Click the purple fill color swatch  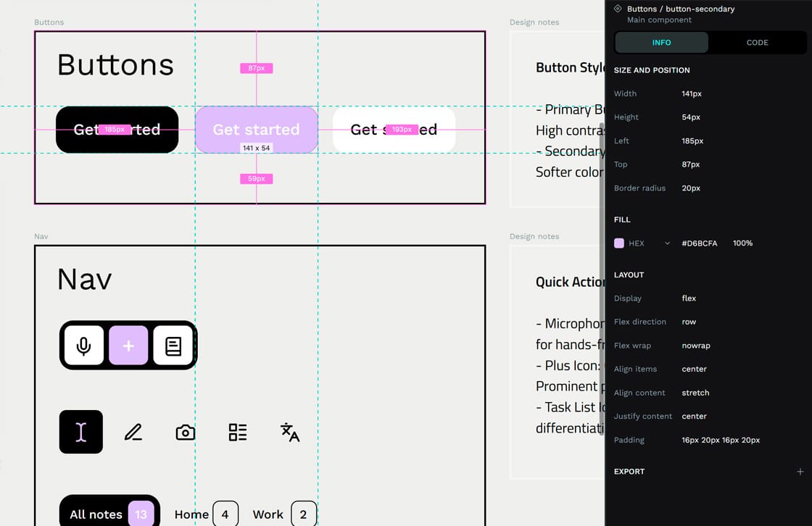click(x=619, y=243)
